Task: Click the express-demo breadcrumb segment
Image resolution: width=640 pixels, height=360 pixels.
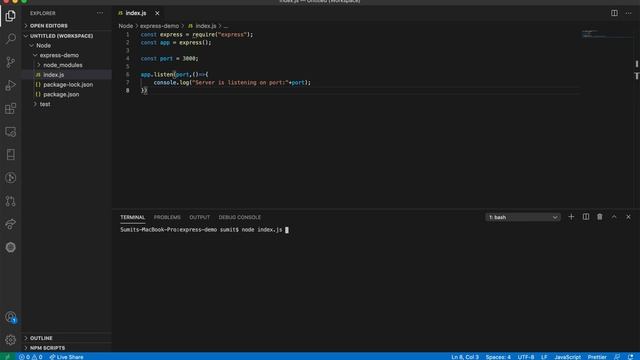Action: pyautogui.click(x=159, y=26)
